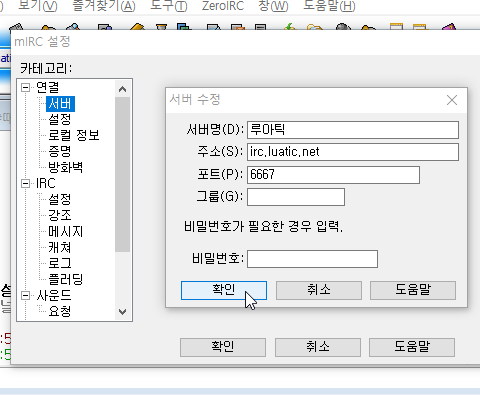Viewport: 480px width, 395px height.
Task: Open the 즐겨찾기(A) menu
Action: pyautogui.click(x=104, y=6)
